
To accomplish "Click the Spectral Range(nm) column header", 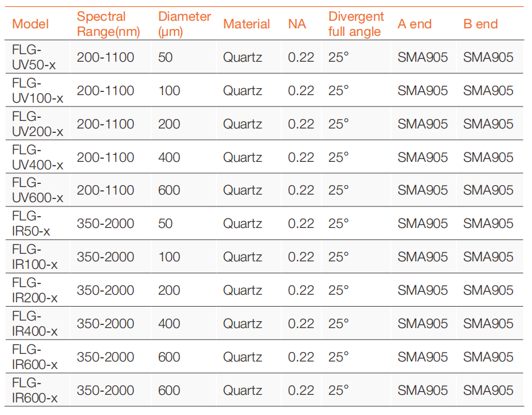I will coord(108,25).
